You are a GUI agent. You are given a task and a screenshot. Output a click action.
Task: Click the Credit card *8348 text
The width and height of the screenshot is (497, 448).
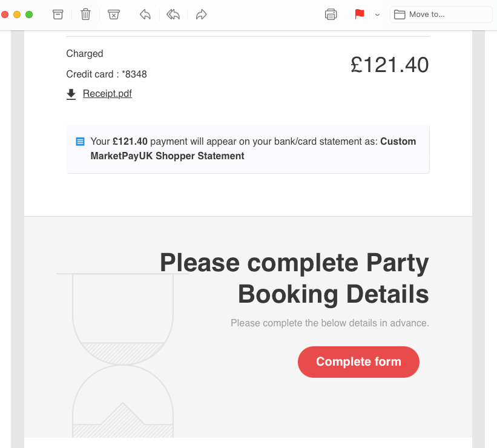point(107,74)
